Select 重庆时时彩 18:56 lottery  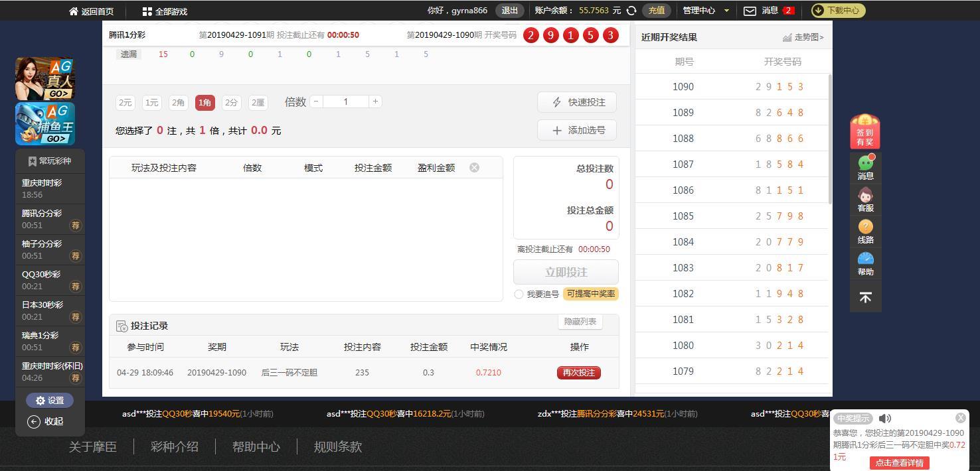[50, 188]
